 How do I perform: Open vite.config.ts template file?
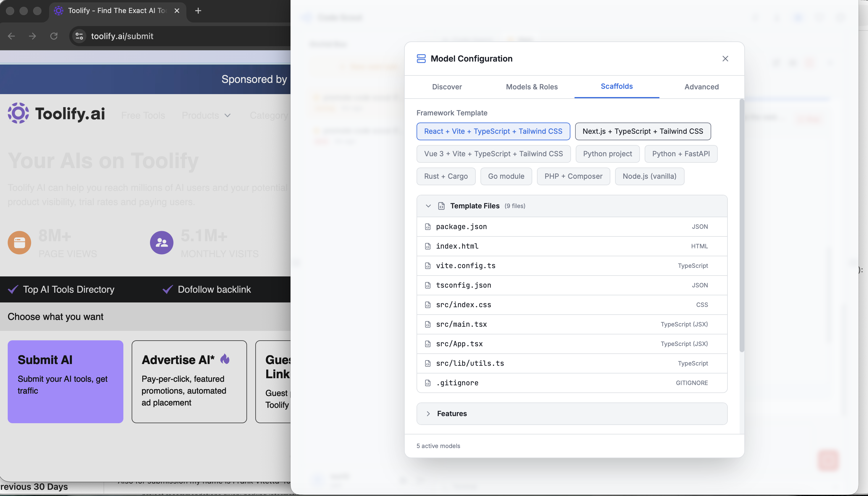click(572, 266)
